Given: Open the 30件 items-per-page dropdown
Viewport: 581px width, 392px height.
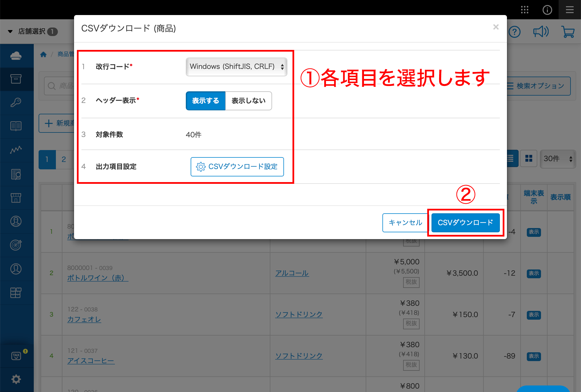Looking at the screenshot, I should (557, 159).
